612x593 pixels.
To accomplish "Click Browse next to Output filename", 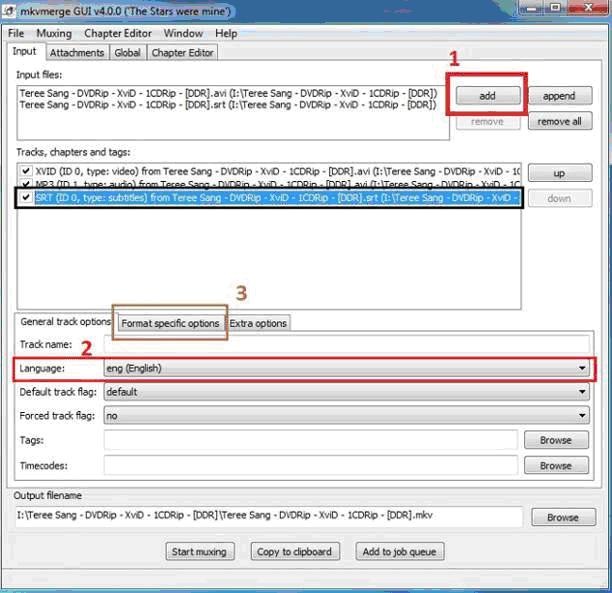I will click(563, 517).
